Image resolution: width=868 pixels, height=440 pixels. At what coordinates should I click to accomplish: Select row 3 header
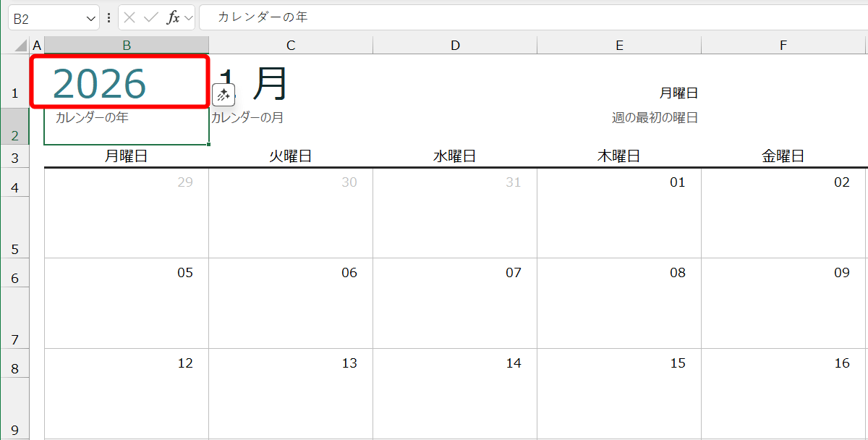[14, 157]
